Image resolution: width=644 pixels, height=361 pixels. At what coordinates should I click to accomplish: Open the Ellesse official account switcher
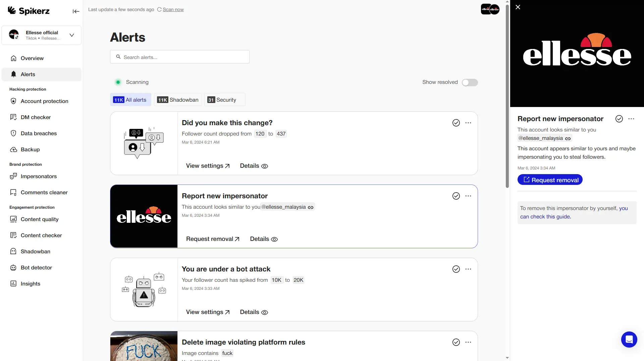[42, 35]
